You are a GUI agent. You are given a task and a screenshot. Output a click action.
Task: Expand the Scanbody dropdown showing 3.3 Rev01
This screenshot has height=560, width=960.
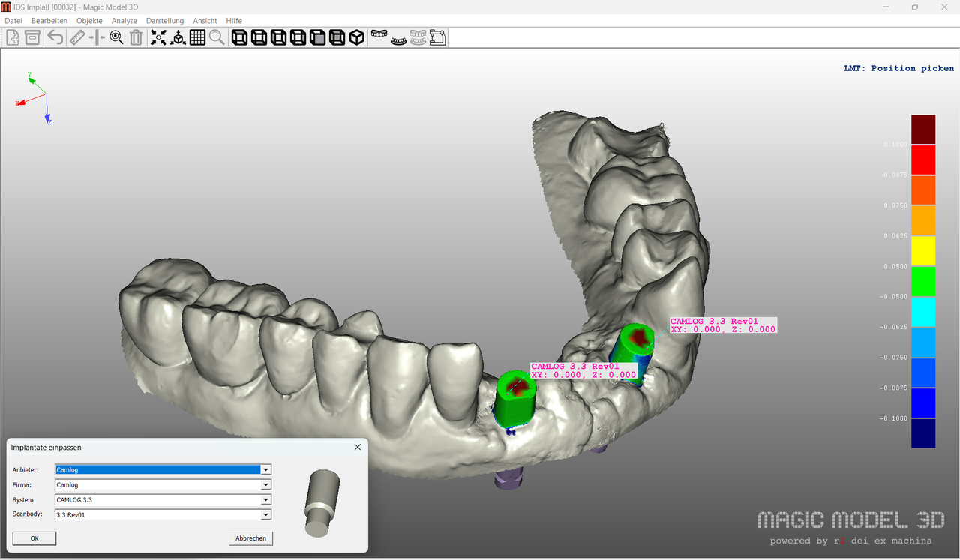point(265,515)
